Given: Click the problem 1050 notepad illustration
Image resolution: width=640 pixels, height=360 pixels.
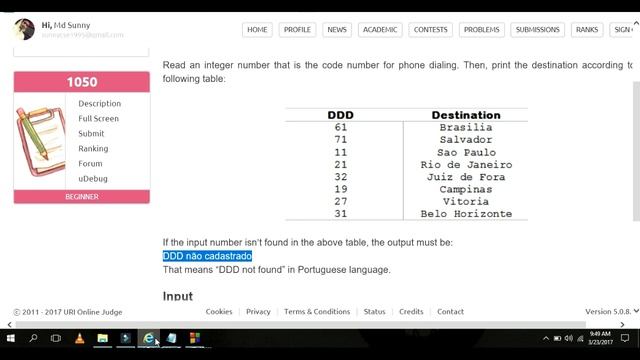Looking at the screenshot, I should point(40,141).
